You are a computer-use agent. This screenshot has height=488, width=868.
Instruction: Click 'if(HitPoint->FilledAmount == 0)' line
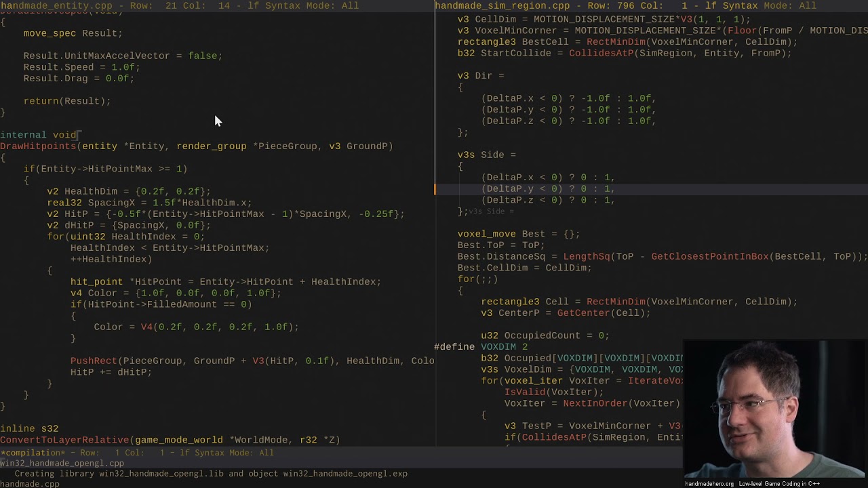pos(161,304)
